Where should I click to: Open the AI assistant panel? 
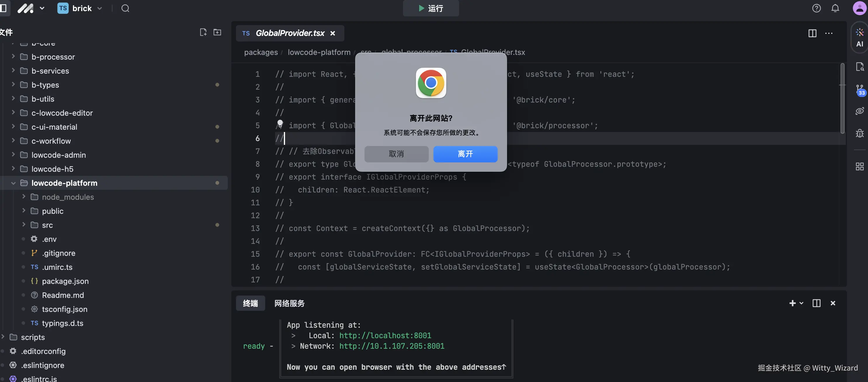pyautogui.click(x=859, y=37)
